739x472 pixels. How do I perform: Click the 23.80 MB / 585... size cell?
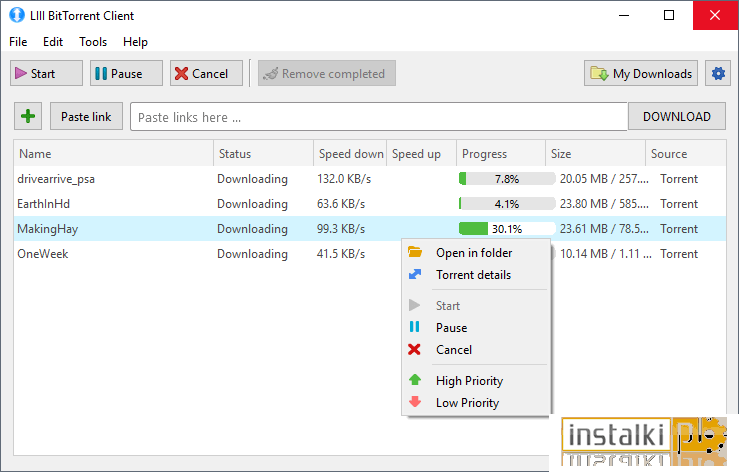[x=604, y=204]
